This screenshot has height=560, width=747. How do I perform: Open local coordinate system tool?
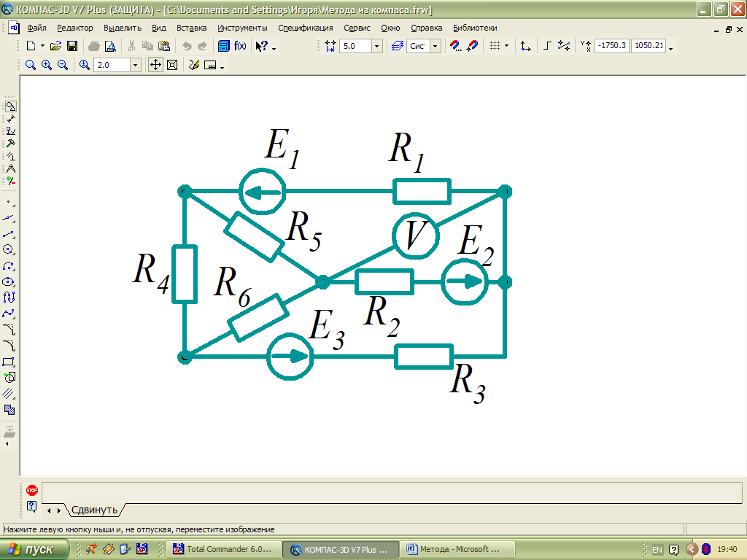click(x=525, y=46)
